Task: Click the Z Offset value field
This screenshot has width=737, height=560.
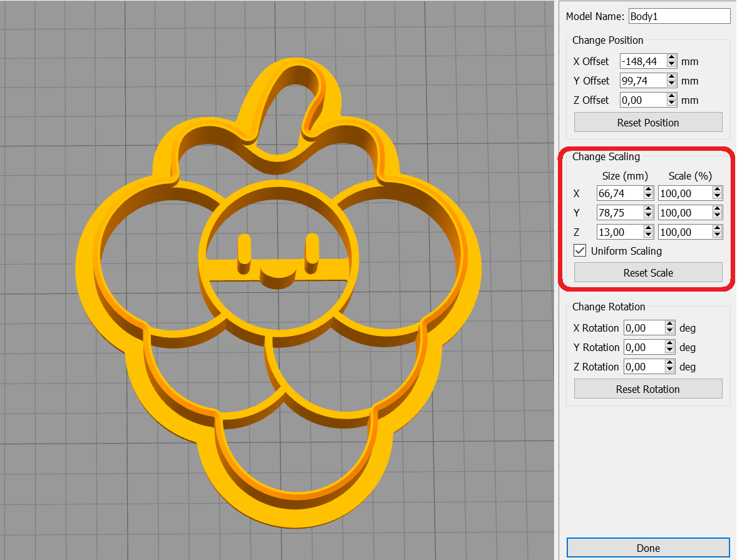Action: tap(643, 99)
